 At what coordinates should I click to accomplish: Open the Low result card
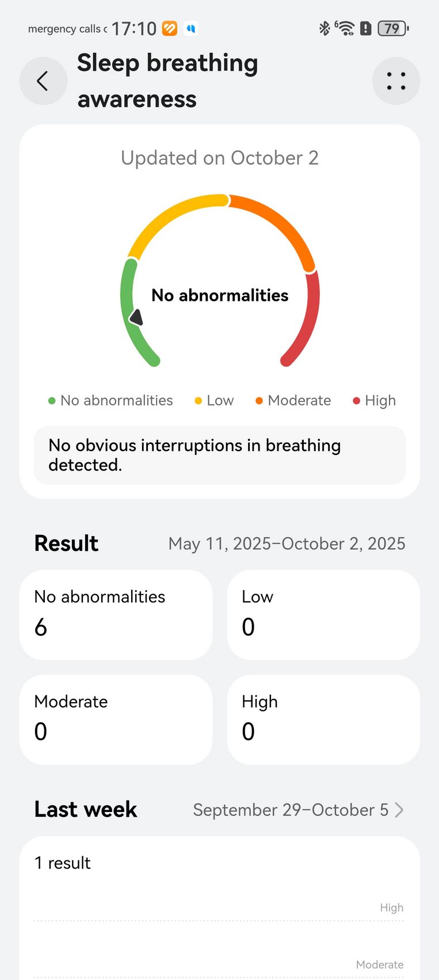tap(323, 615)
